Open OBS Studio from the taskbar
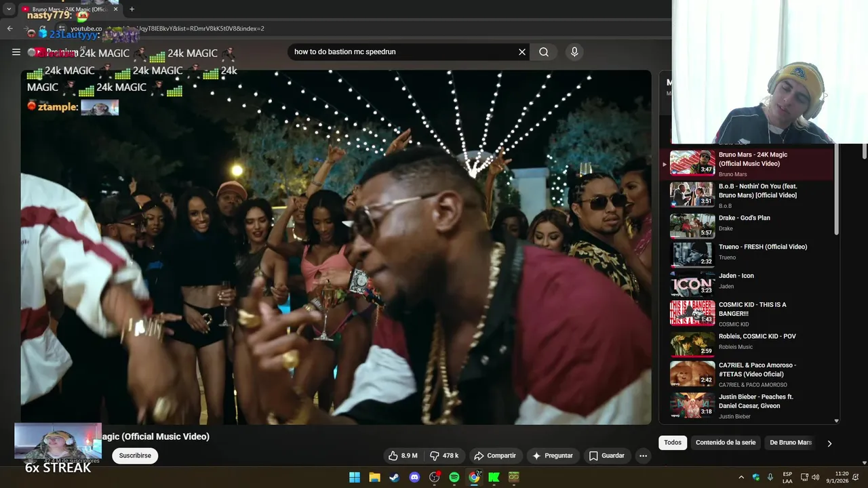 click(434, 477)
